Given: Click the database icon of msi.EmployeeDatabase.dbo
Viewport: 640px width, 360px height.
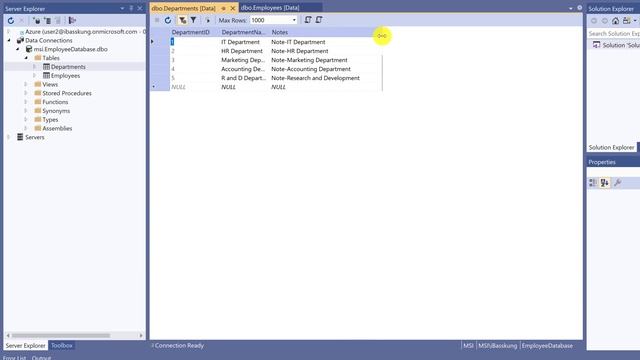Looking at the screenshot, I should coord(29,49).
